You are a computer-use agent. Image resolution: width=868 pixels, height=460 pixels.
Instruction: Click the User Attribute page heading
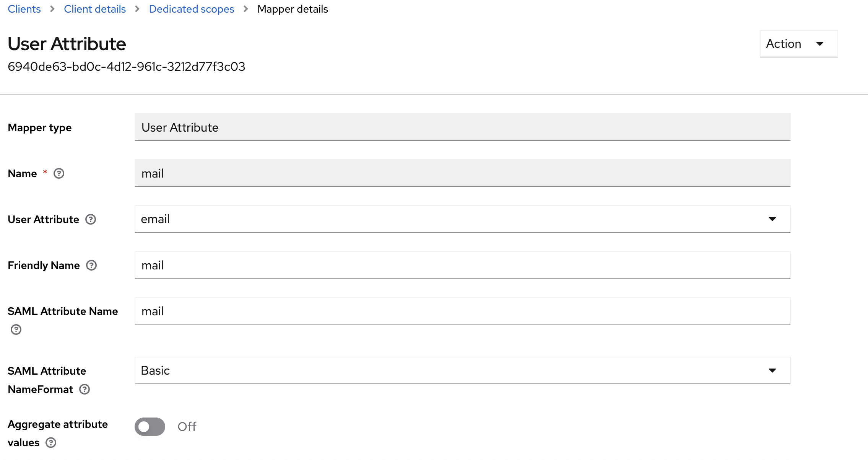click(x=67, y=44)
